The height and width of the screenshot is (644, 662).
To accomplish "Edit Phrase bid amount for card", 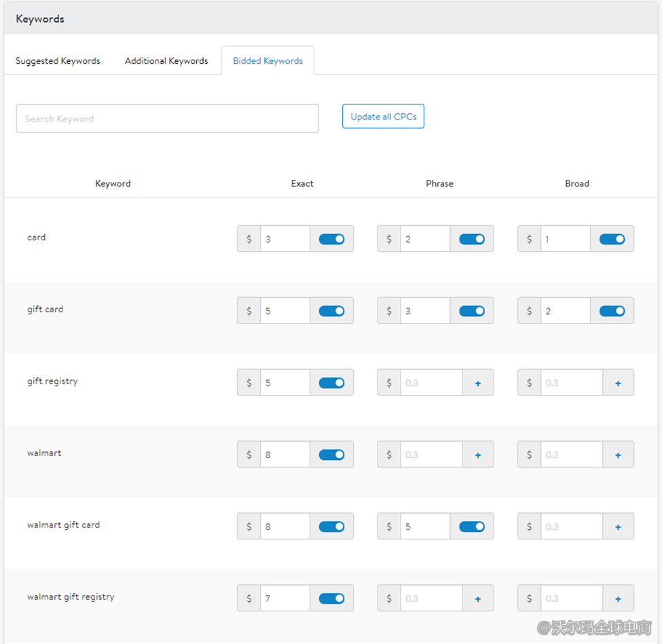I will click(425, 239).
